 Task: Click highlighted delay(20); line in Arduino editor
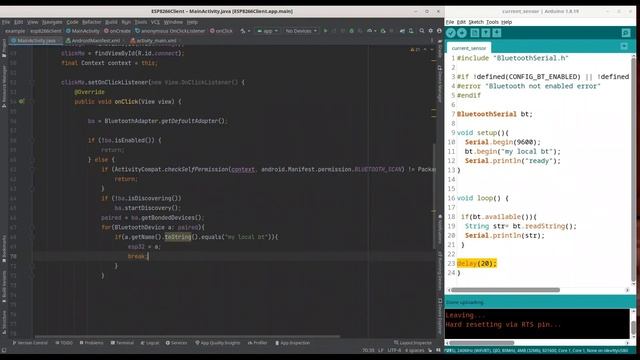pos(476,263)
